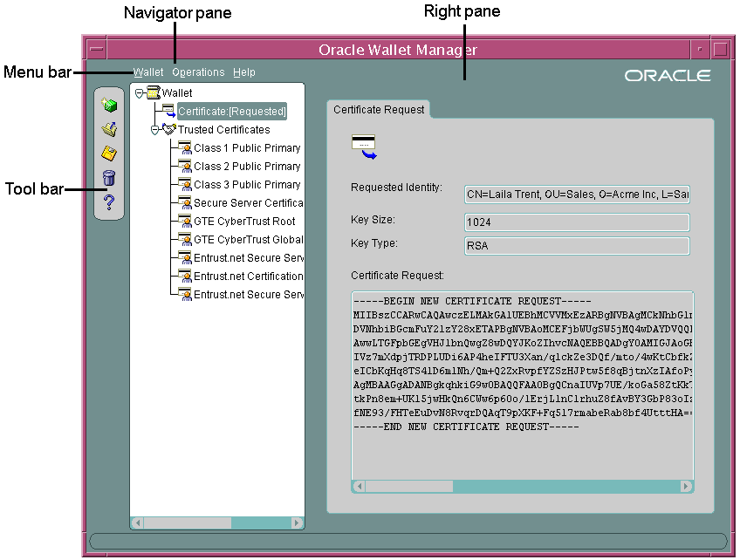740x560 pixels.
Task: Click the Open Wallet toolbar icon
Action: point(109,129)
